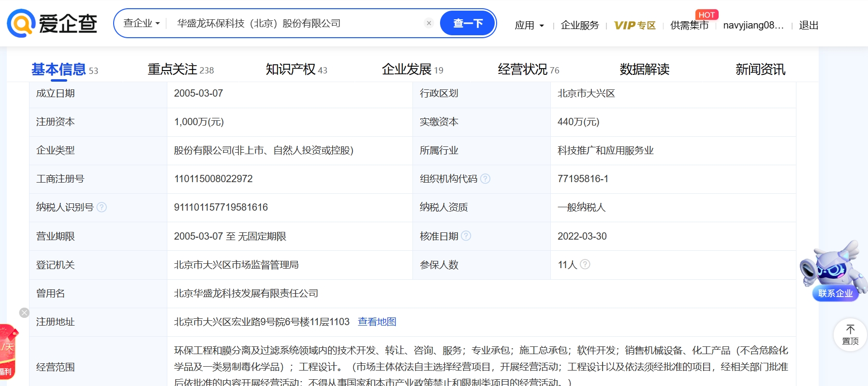Click the 置顶 back-to-top button
This screenshot has height=386, width=868.
pyautogui.click(x=850, y=334)
